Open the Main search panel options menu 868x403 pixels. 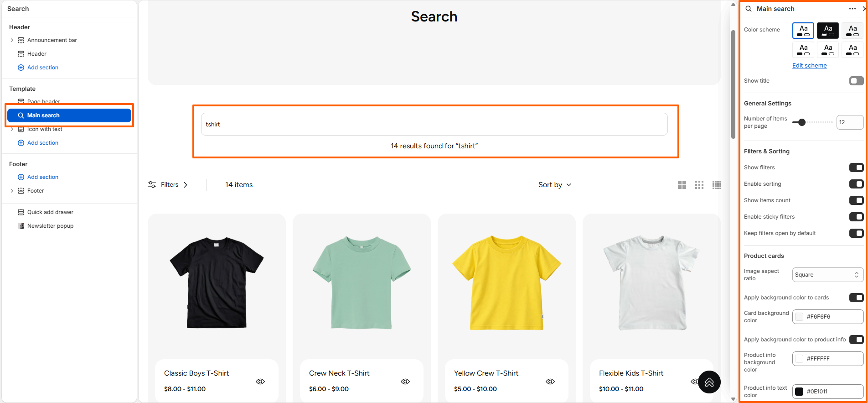(852, 9)
